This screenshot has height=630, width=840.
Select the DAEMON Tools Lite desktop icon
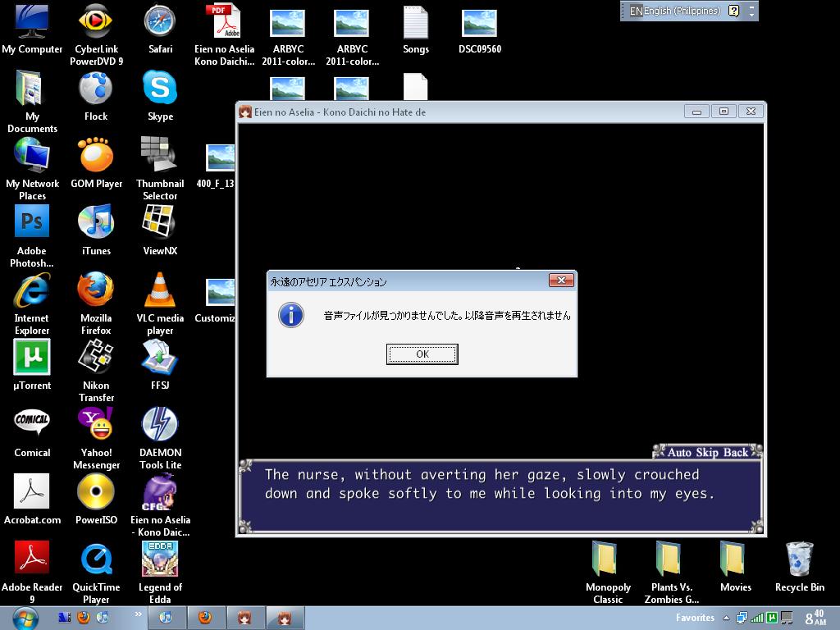(x=160, y=439)
